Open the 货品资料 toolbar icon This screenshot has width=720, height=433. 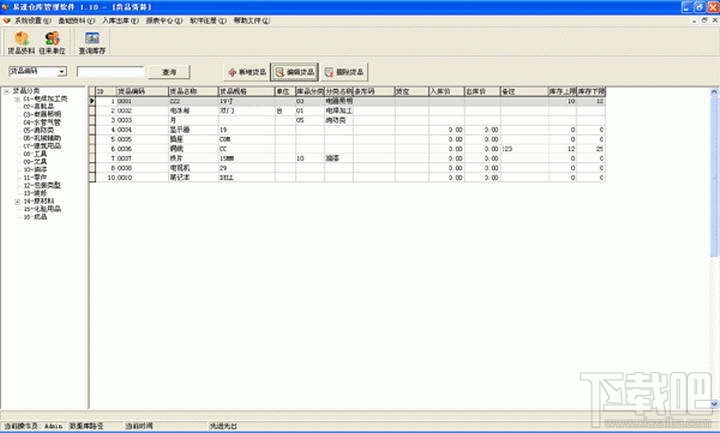point(21,43)
